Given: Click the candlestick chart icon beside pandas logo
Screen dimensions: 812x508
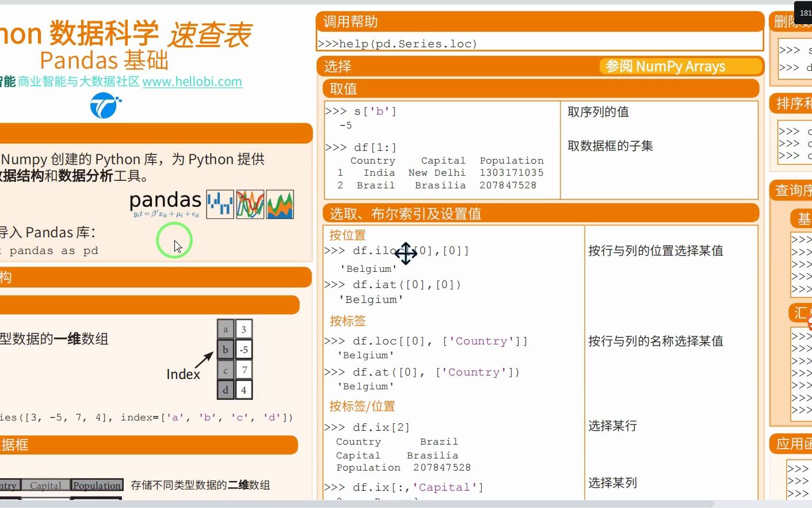Looking at the screenshot, I should [220, 204].
